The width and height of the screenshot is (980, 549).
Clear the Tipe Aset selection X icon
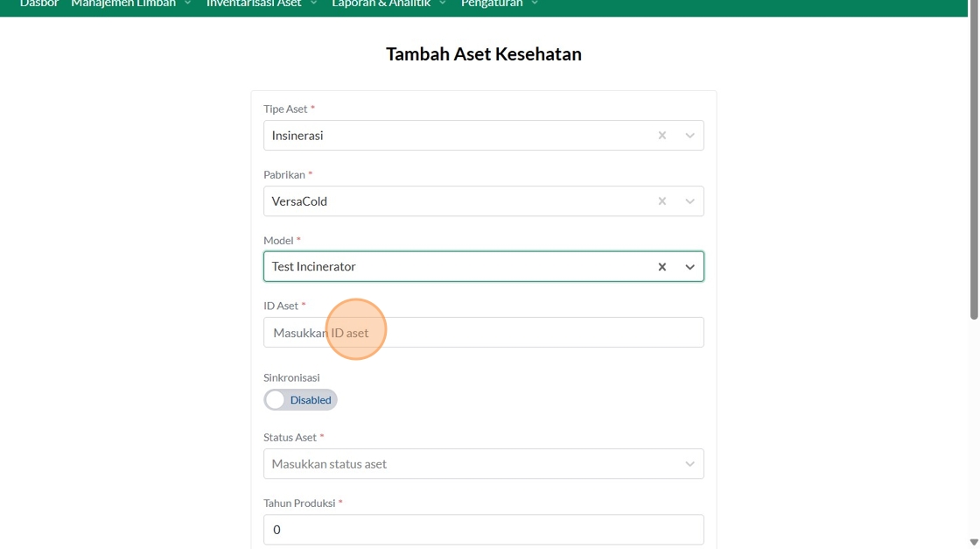662,136
